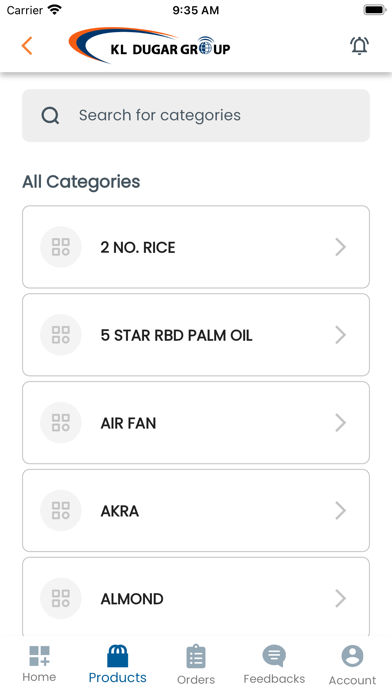Focus the Search for categories field

pos(196,115)
